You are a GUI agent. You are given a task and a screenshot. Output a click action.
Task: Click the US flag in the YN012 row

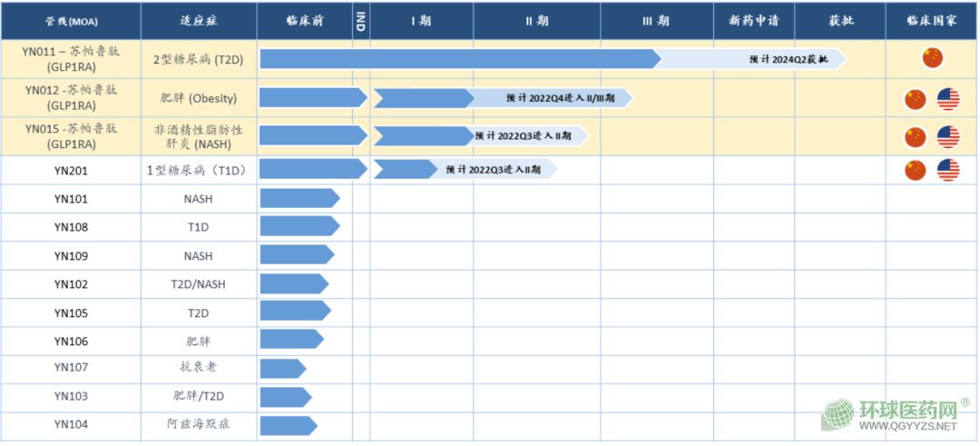[948, 99]
